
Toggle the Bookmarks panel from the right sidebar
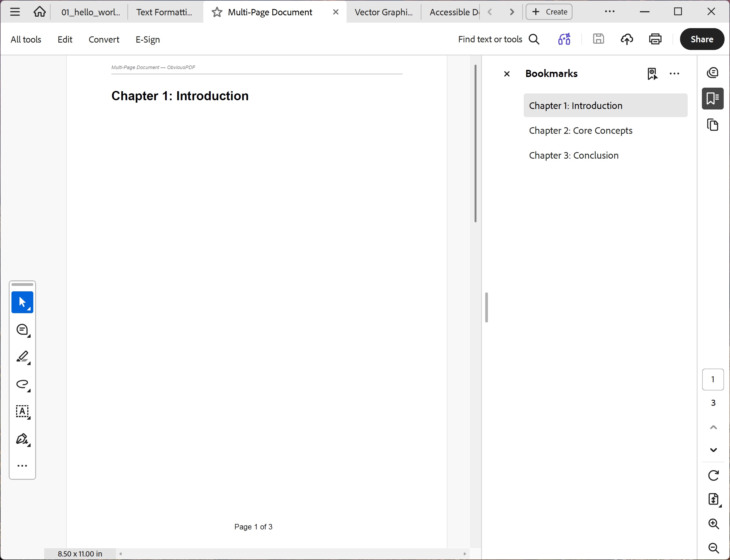coord(713,98)
